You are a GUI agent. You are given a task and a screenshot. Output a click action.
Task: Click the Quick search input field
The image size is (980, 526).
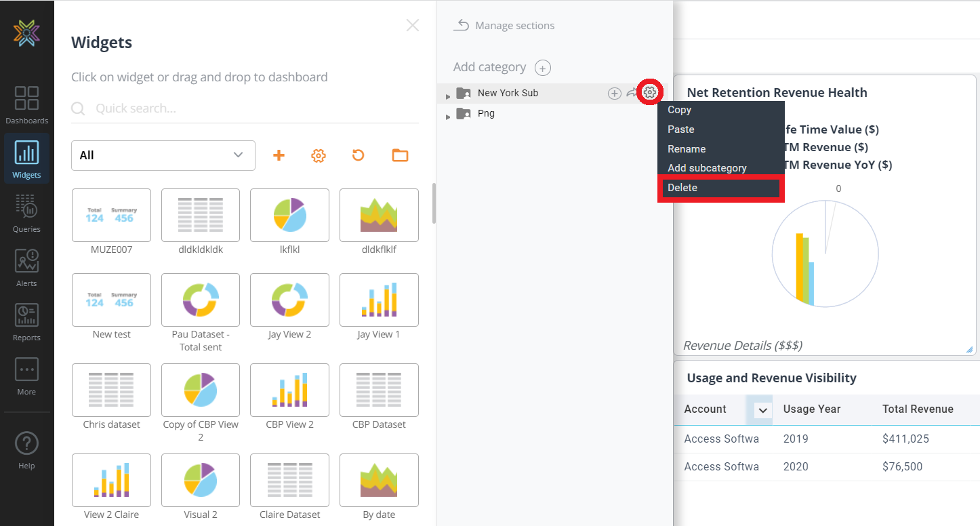[251, 108]
